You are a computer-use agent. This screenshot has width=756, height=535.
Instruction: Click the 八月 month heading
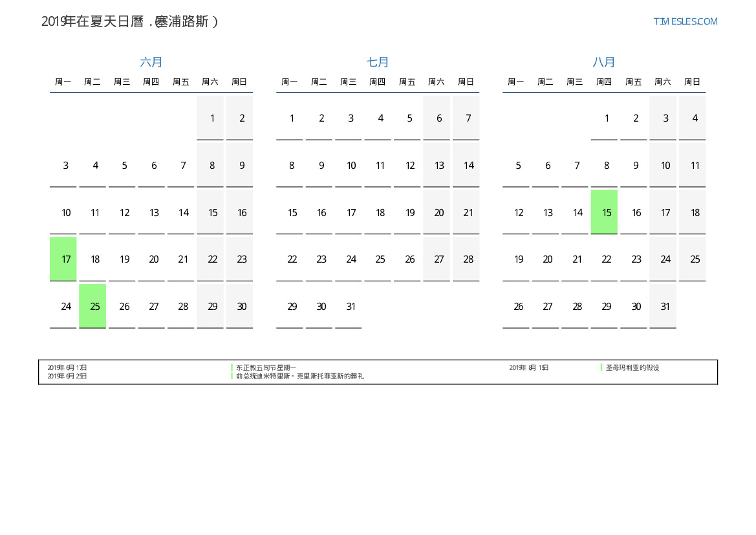(604, 62)
